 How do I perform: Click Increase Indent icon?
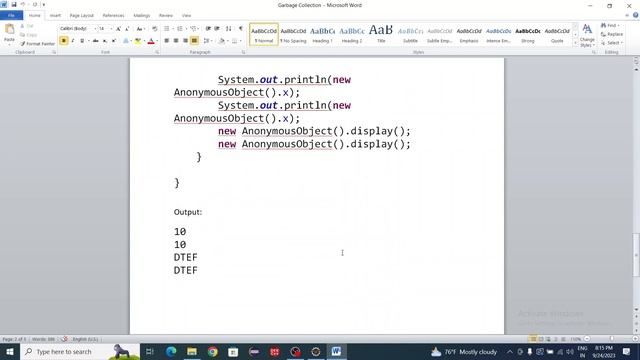(217, 29)
